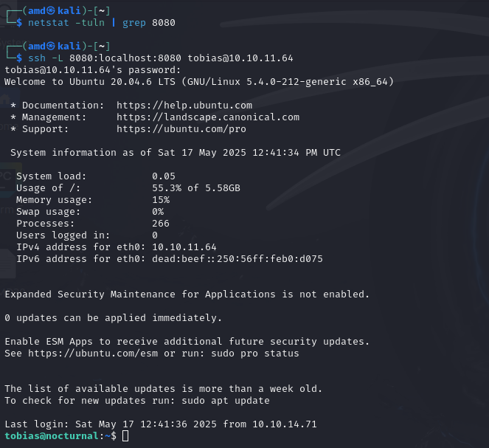
Task: Click the IPv4 address value for eth0
Action: [x=184, y=247]
